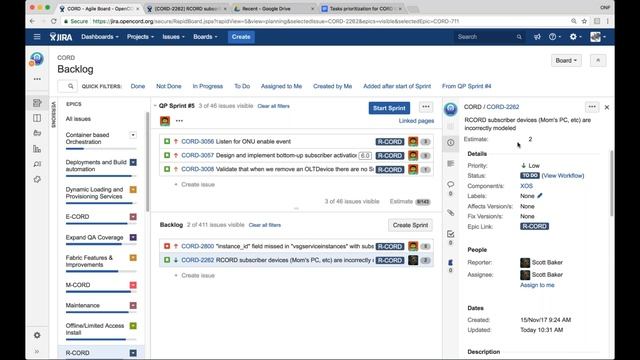Click the Create Sprint button
This screenshot has height=360, width=640.
coord(410,225)
